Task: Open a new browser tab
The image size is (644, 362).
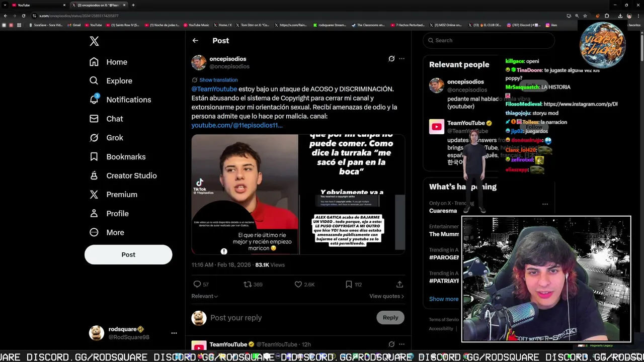Action: (133, 5)
